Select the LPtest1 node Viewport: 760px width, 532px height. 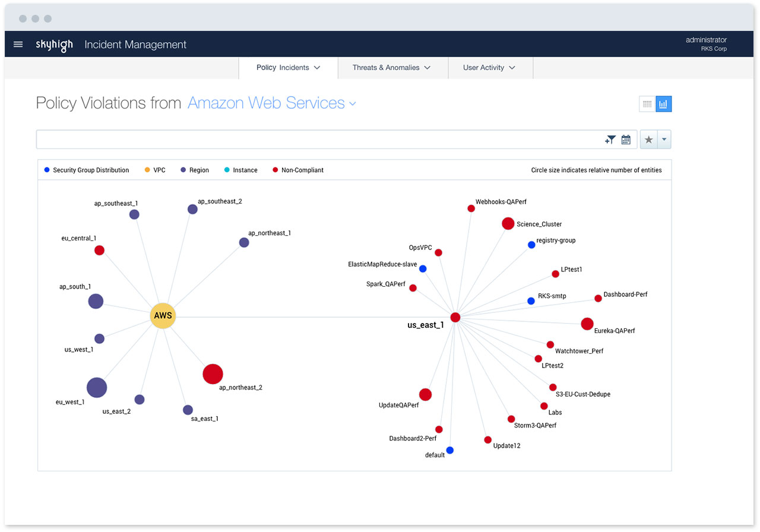coord(555,274)
